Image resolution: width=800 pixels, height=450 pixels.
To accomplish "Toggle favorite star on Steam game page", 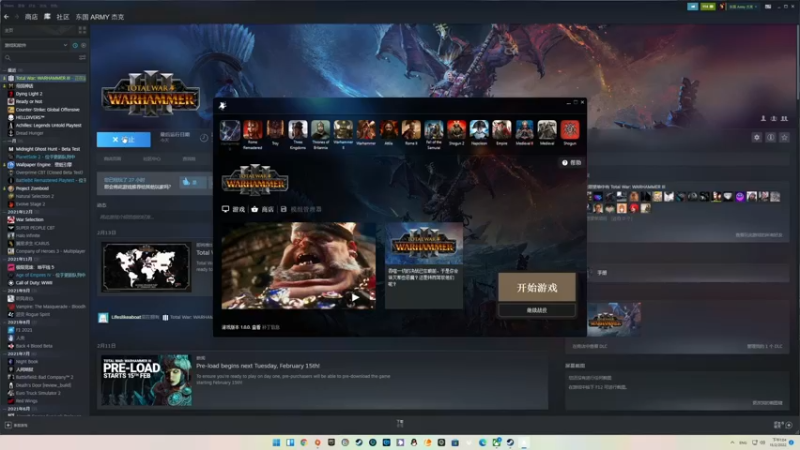I will (x=785, y=137).
